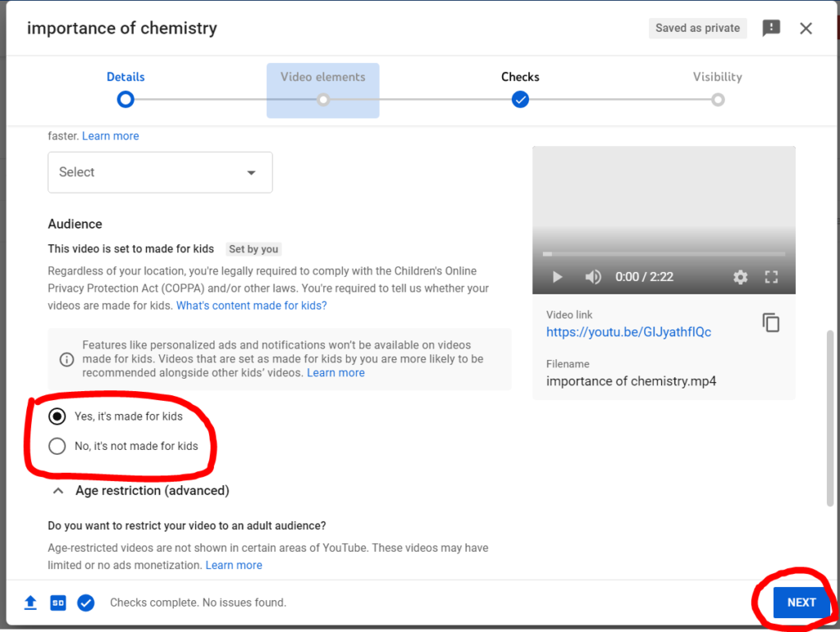Select Yes, it's made for kids
This screenshot has height=632, width=840.
(x=57, y=416)
